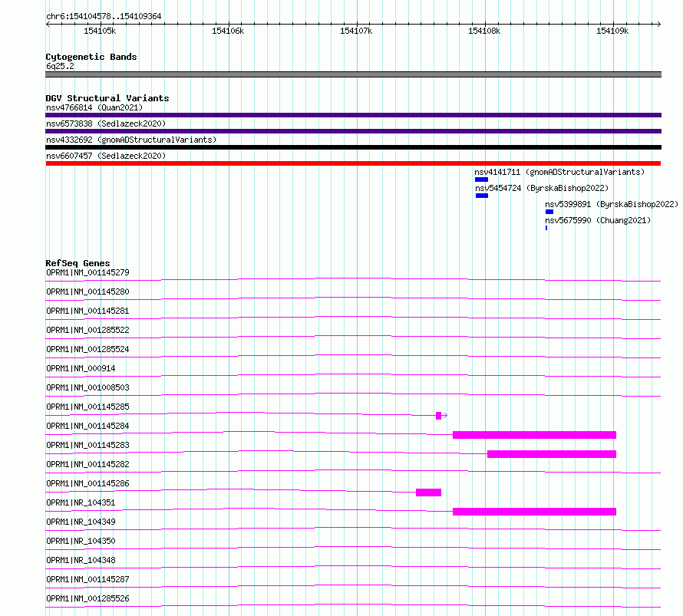Select the OPRM1|NR_104349 transcript label

[x=81, y=522]
